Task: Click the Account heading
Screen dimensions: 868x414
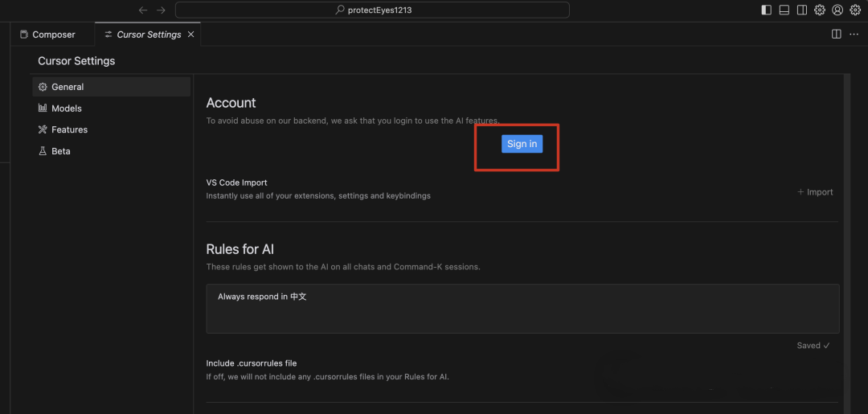Action: pyautogui.click(x=231, y=103)
